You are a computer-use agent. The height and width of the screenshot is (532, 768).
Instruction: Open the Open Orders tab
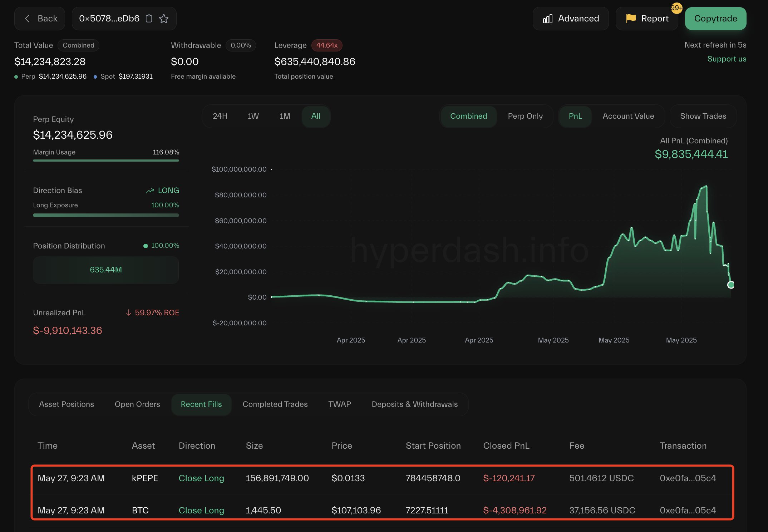click(x=137, y=404)
